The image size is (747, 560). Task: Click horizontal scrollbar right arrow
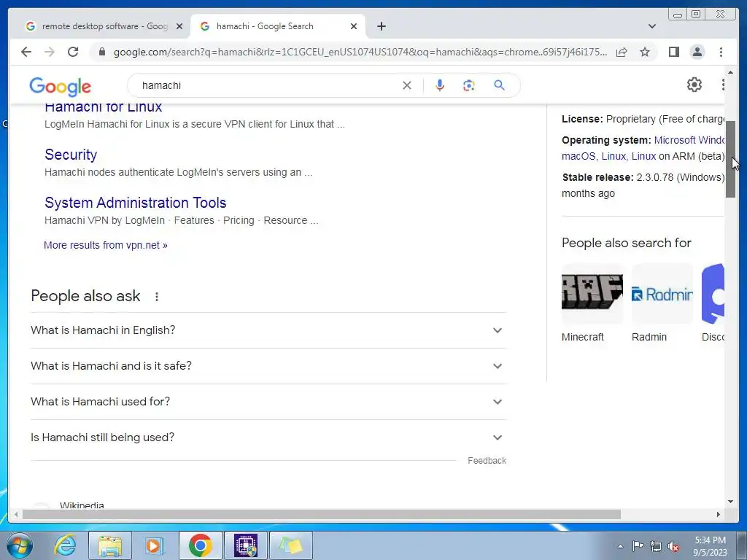(719, 514)
